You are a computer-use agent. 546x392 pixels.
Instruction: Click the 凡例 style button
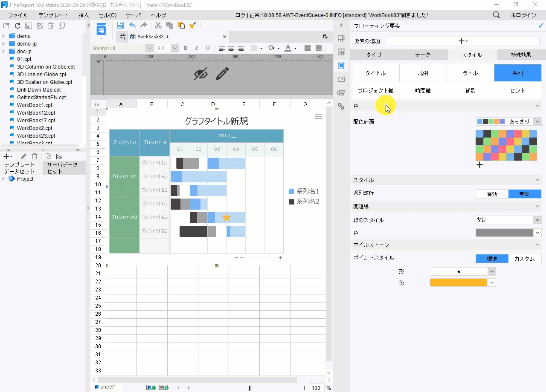point(423,73)
